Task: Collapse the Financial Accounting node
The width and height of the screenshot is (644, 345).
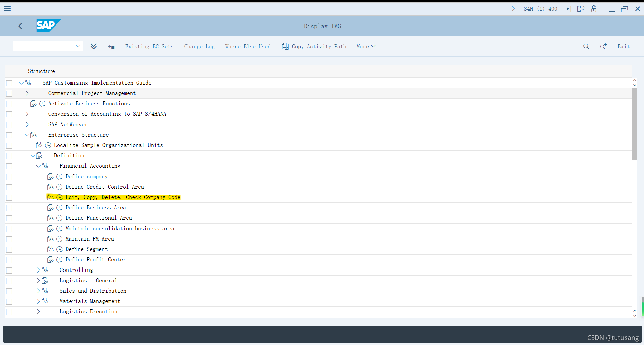Action: pos(38,166)
